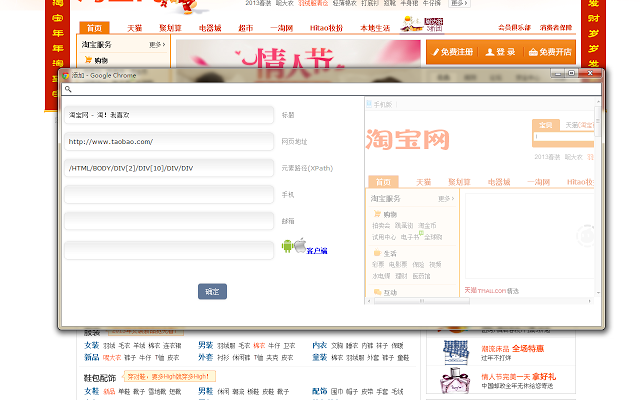The width and height of the screenshot is (640, 400).
Task: Click the empty 手机 input field
Action: [169, 195]
